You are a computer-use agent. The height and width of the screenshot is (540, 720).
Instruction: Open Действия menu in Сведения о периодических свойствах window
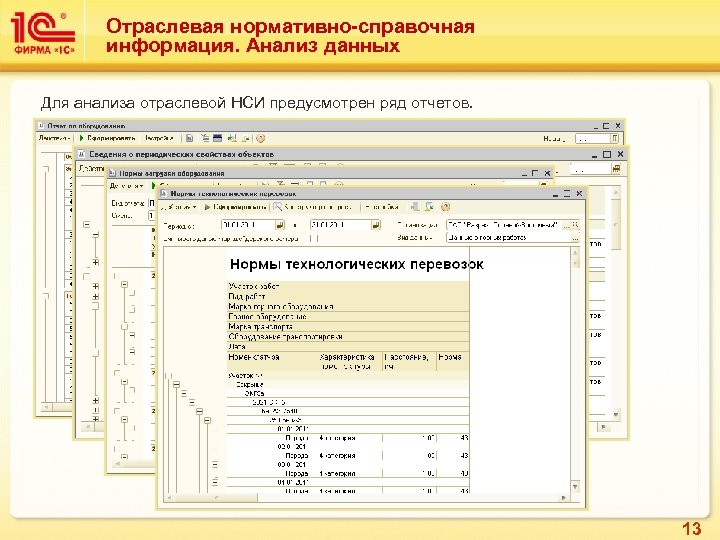[91, 169]
